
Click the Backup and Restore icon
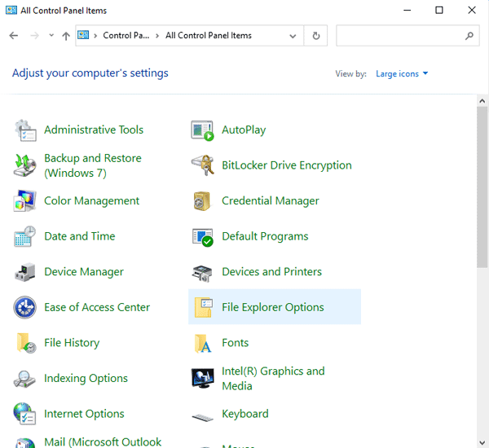(x=25, y=165)
